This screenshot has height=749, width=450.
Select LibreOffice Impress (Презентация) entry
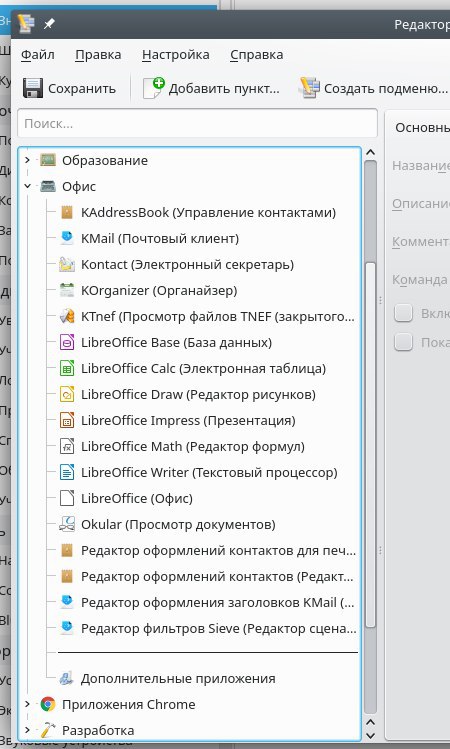pos(188,420)
